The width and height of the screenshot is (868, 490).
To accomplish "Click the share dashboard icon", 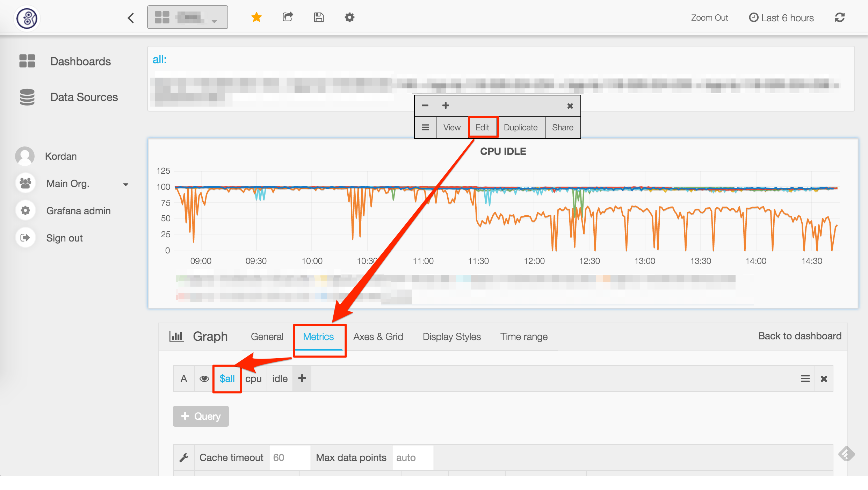I will pyautogui.click(x=288, y=17).
